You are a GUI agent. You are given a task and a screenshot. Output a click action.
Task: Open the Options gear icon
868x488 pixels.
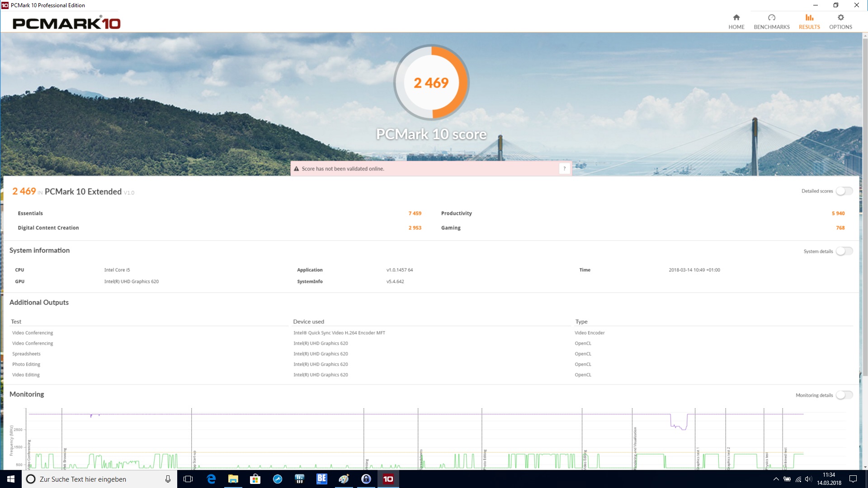tap(840, 18)
